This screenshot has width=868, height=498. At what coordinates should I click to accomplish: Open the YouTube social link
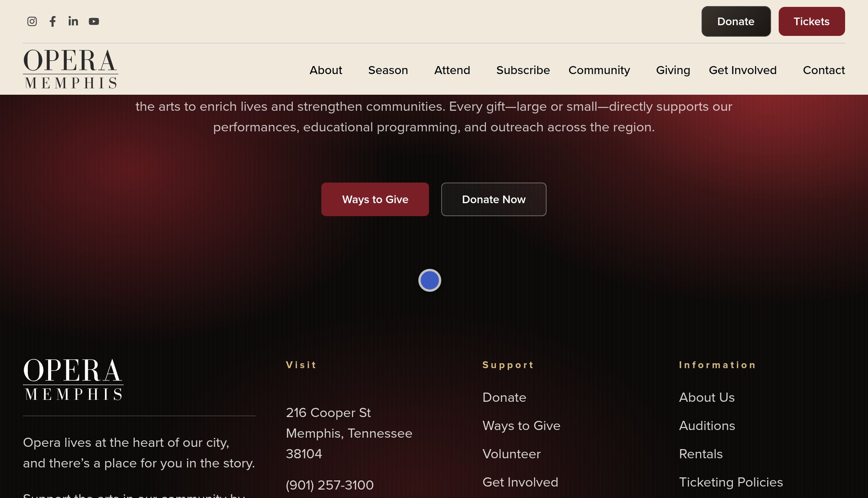pos(94,21)
